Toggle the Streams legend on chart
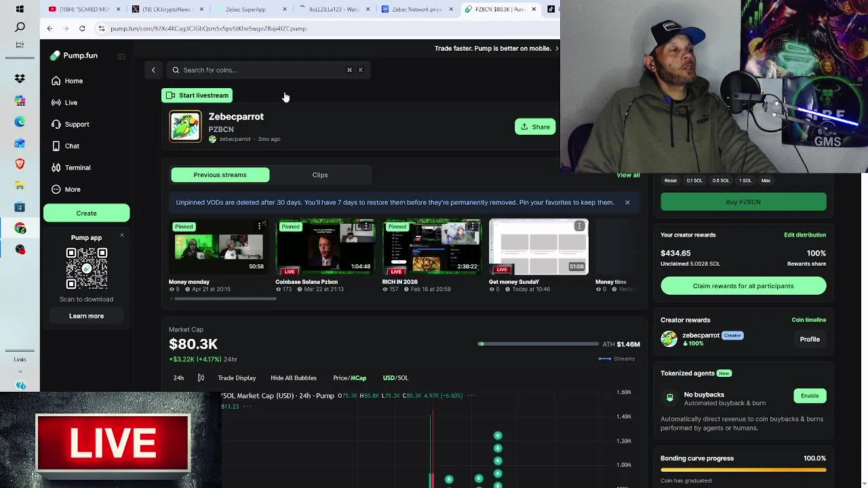Viewport: 868px width, 488px height. click(617, 359)
